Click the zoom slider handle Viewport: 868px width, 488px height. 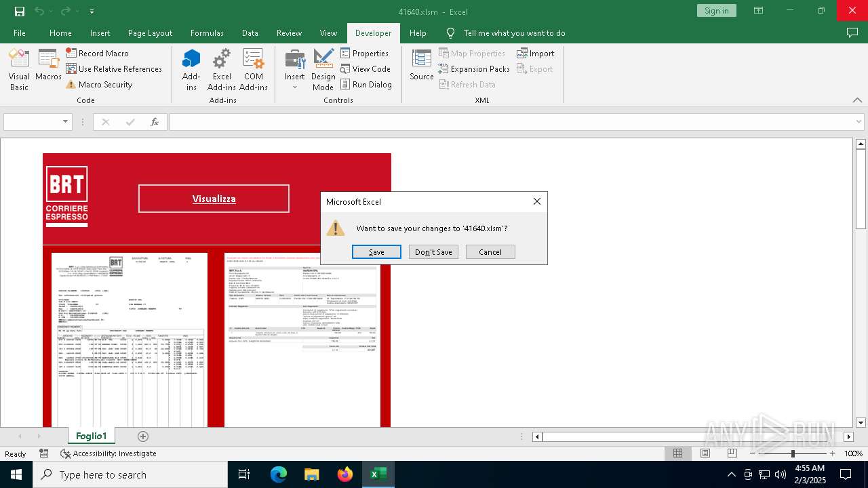pyautogui.click(x=793, y=453)
